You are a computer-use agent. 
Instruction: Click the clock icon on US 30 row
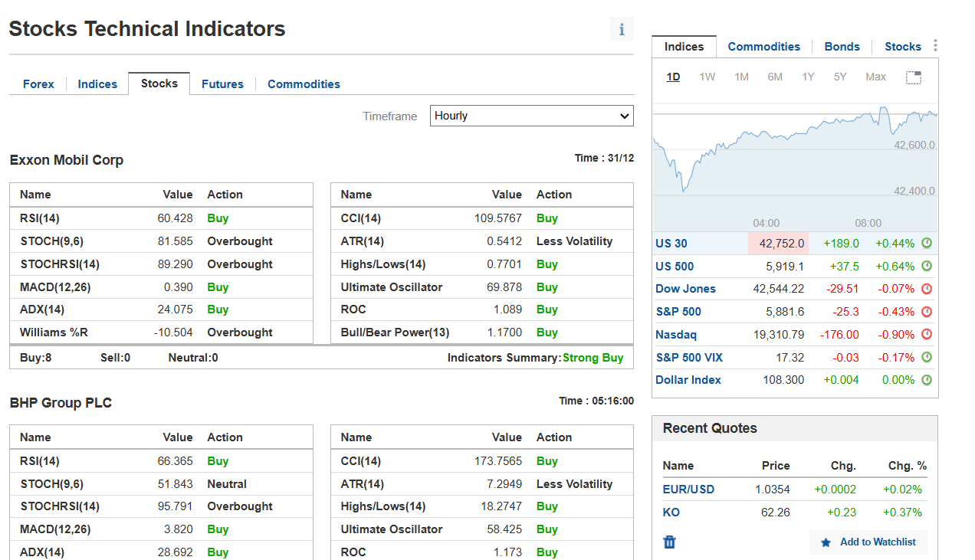click(926, 244)
